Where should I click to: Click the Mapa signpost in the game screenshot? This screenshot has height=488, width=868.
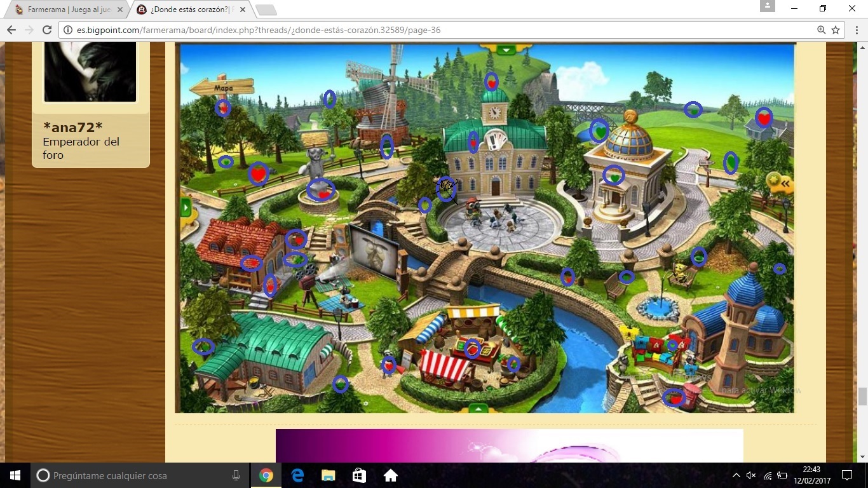tap(222, 86)
